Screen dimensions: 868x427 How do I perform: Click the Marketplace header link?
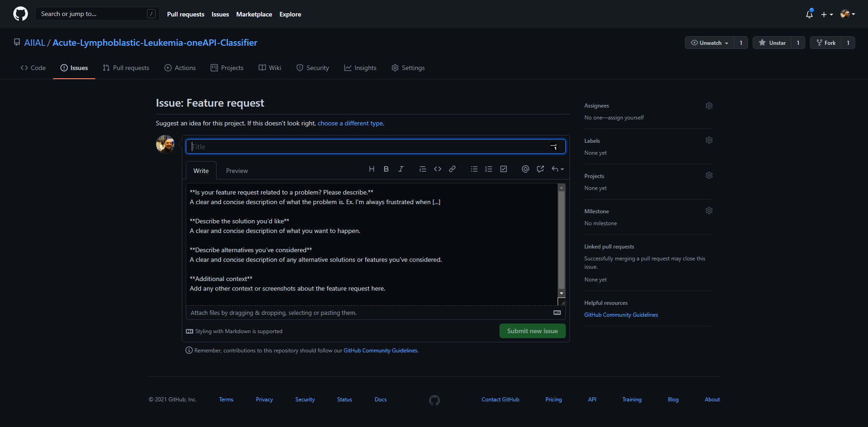pyautogui.click(x=254, y=14)
